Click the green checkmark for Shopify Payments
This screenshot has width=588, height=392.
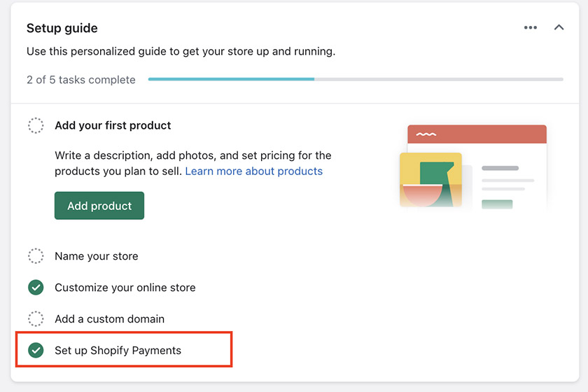[x=36, y=351]
